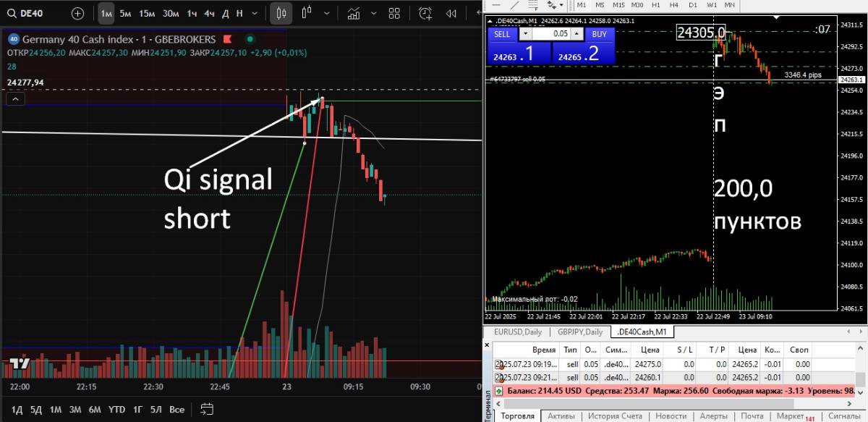Switch MetaTrader chart to M30 period
The width and height of the screenshot is (868, 422).
pos(637,5)
